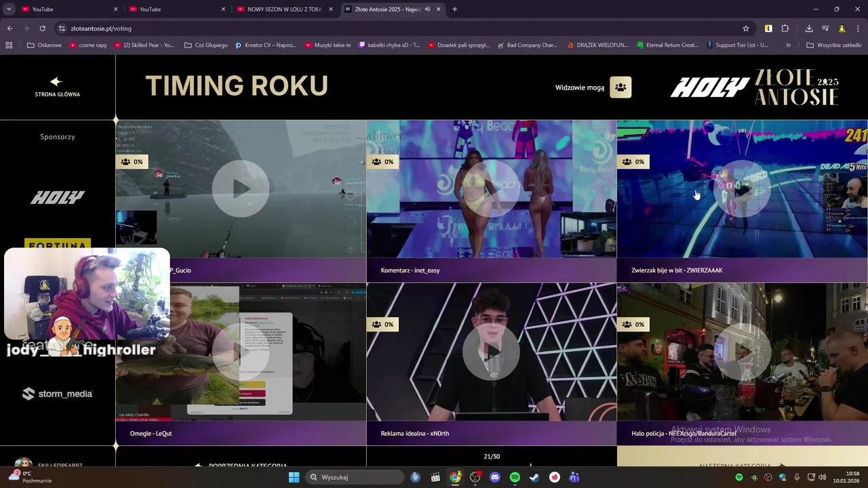
Task: Open the browser extensions puzzle icon
Action: (x=785, y=28)
